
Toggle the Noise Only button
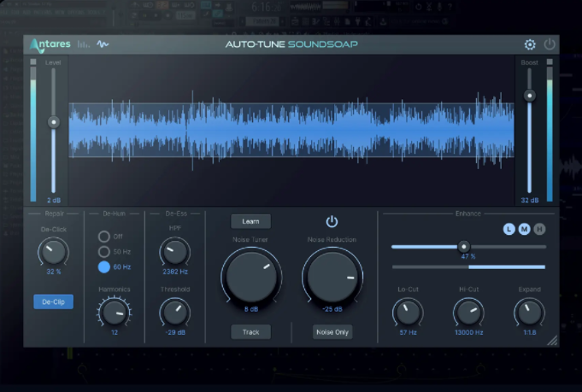(x=332, y=331)
